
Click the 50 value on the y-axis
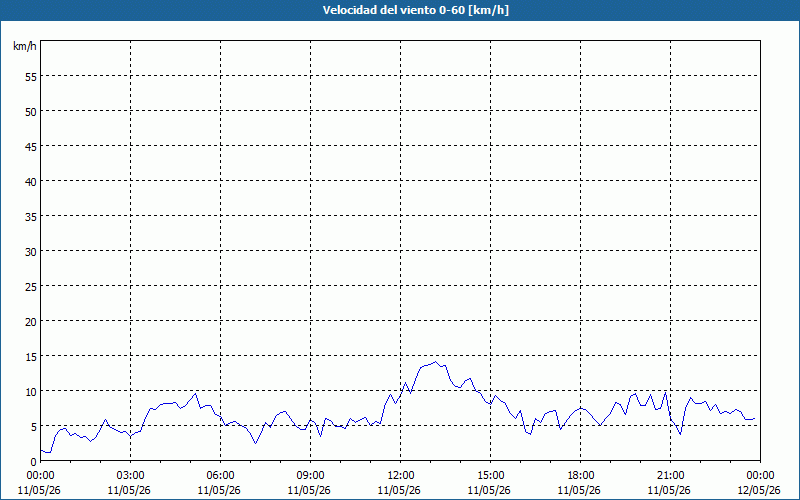pos(31,112)
